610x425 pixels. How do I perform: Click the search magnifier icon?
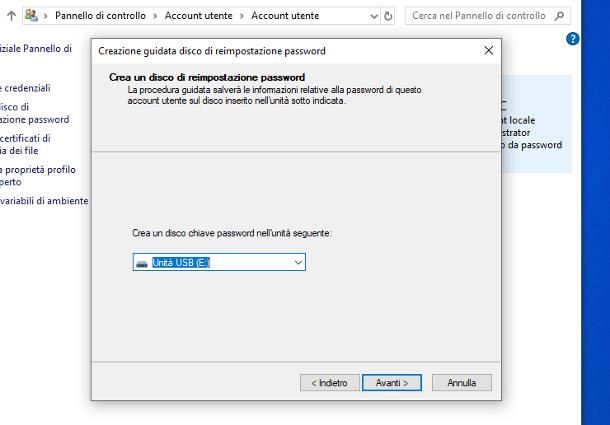(x=559, y=16)
